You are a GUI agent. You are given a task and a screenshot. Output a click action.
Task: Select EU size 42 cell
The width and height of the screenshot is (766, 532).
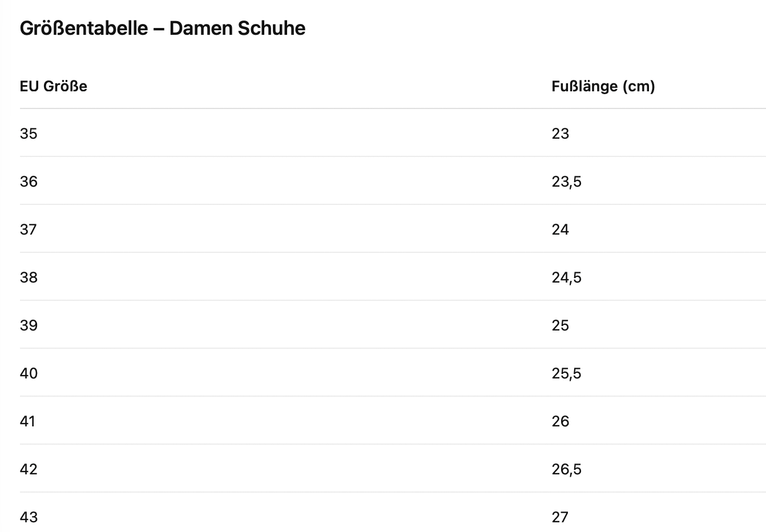click(29, 469)
